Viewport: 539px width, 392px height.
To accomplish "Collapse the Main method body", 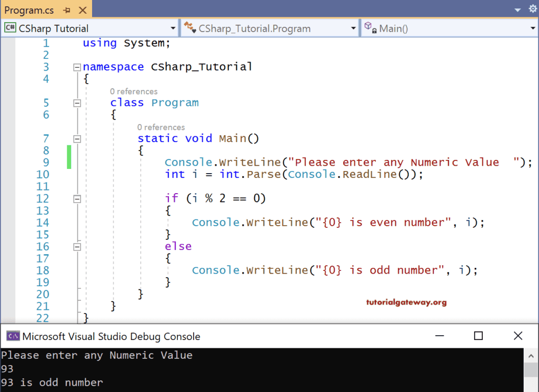I will [77, 138].
